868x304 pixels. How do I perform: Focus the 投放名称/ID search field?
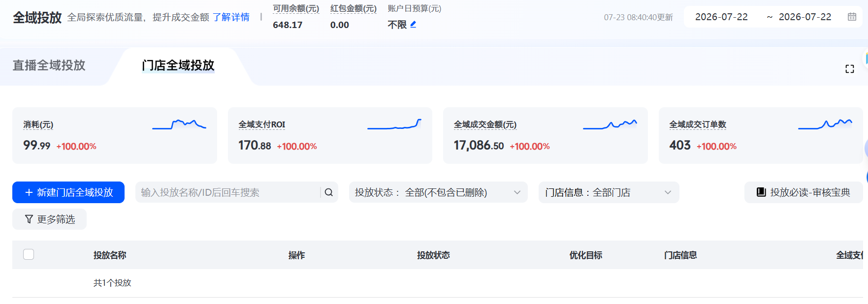(x=227, y=192)
